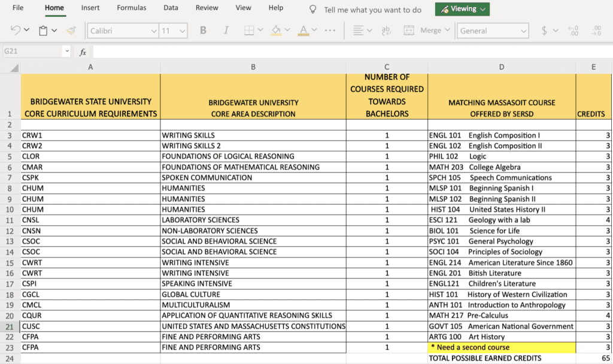Screen dimensions: 613x364
Task: Apply currency dollar format
Action: (x=544, y=31)
